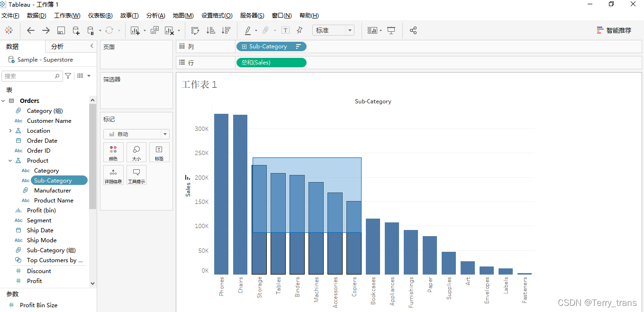Open the new worksheet dropdown arrow

(x=144, y=31)
